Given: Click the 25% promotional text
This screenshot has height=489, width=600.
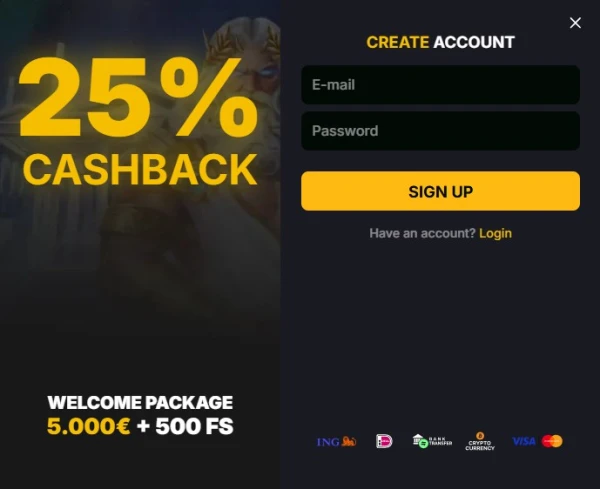Looking at the screenshot, I should click(138, 97).
